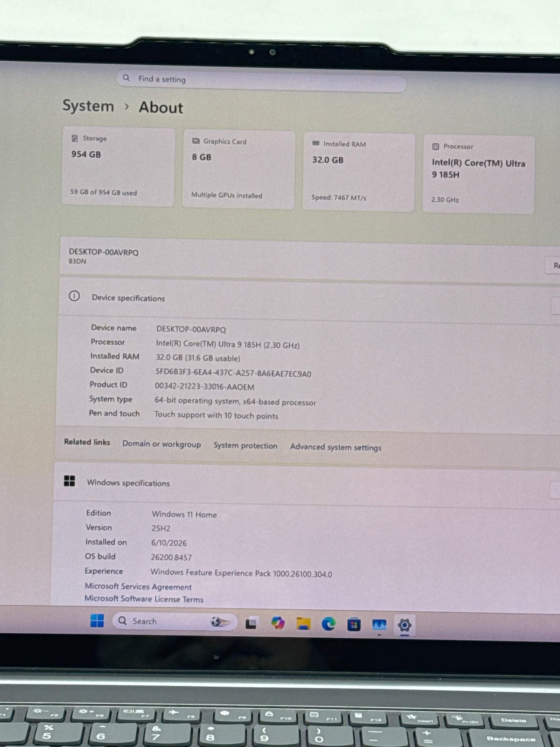Screen dimensions: 560x747
Task: Launch Copilot from the taskbar
Action: pos(278,623)
